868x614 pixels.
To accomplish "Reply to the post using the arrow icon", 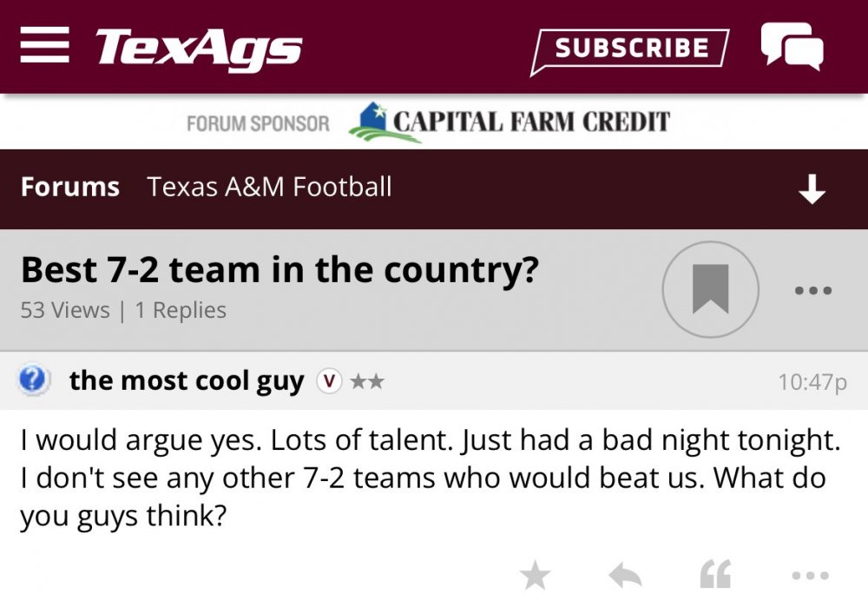I will point(625,575).
